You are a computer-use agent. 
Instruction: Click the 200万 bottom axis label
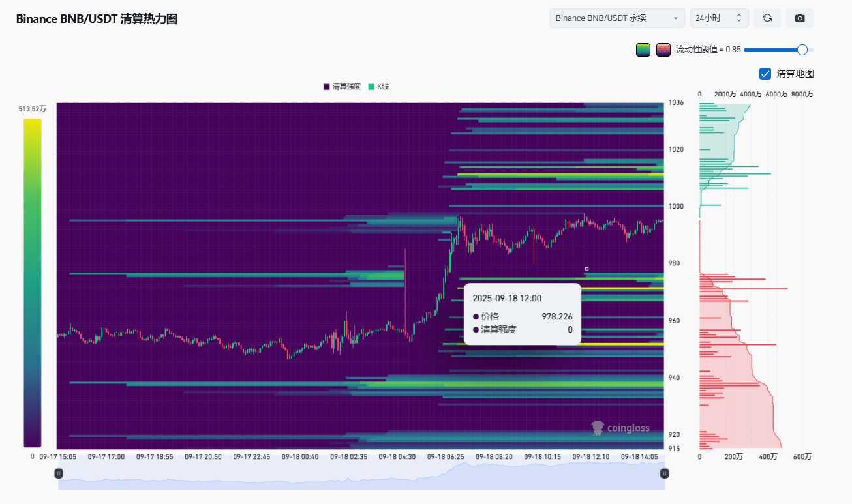pos(734,457)
